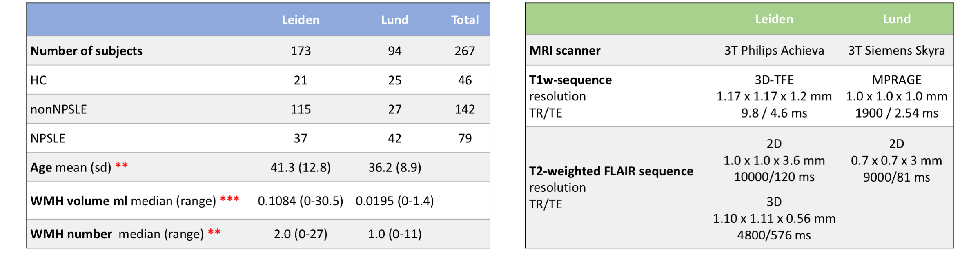This screenshot has width=980, height=255.
Task: Click the "WMH volume ml" row label
Action: pyautogui.click(x=79, y=201)
